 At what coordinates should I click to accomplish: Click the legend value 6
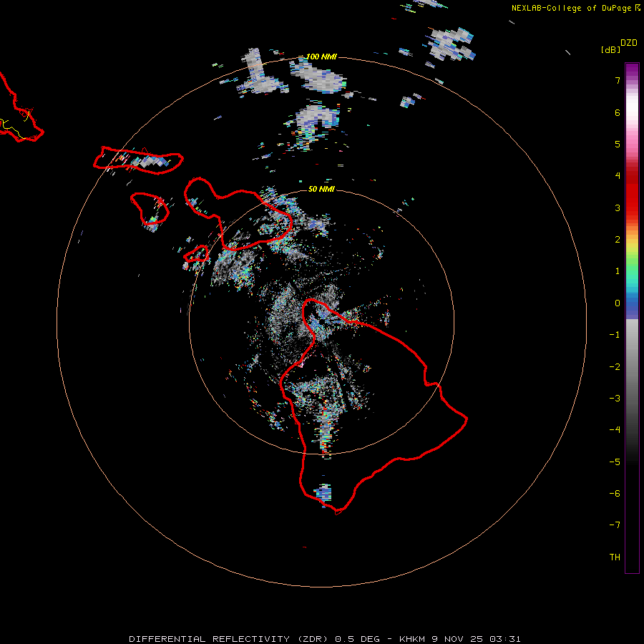(x=618, y=112)
